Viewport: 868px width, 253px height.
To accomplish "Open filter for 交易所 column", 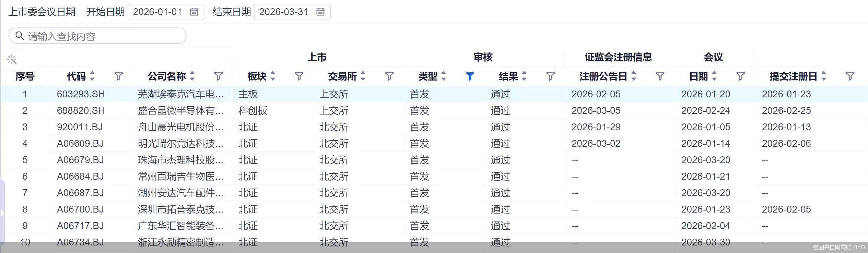I will [x=389, y=76].
